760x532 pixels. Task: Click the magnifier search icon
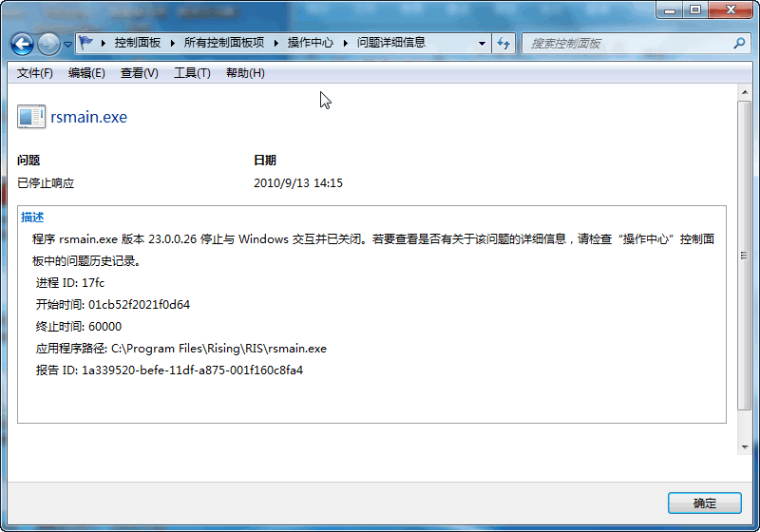coord(739,43)
